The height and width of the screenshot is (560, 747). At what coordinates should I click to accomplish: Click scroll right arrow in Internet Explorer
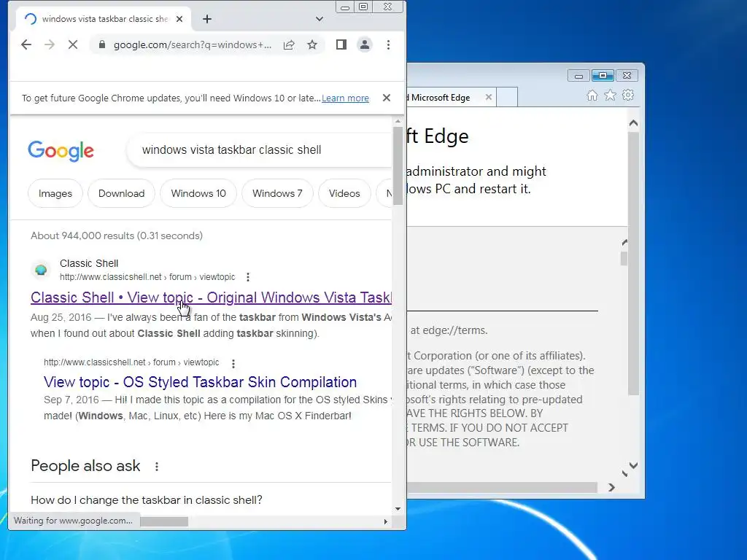pos(612,487)
